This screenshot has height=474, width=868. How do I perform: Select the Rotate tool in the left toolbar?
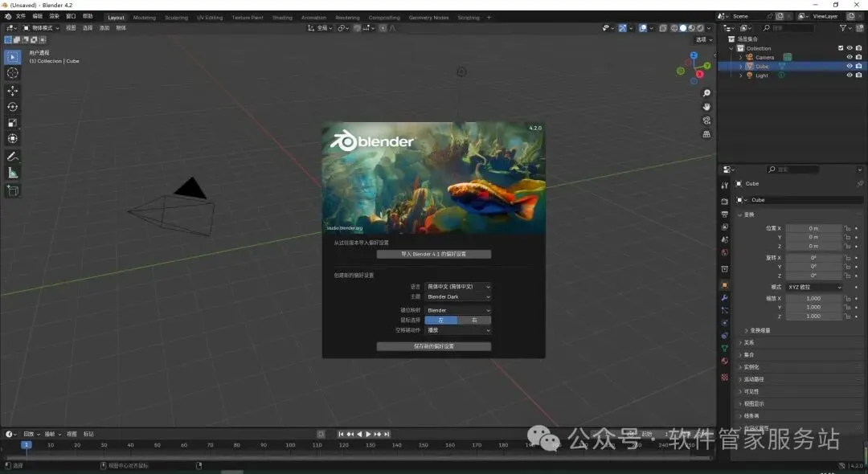coord(12,107)
